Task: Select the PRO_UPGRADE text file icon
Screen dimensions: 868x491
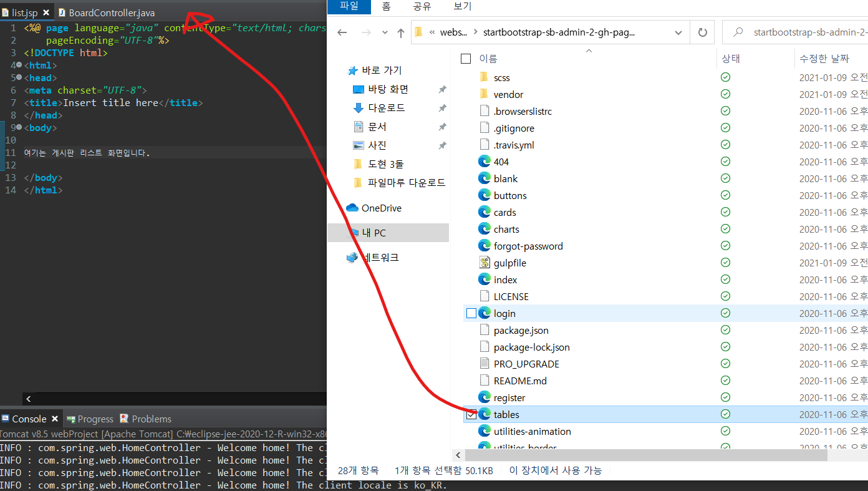Action: pyautogui.click(x=484, y=364)
